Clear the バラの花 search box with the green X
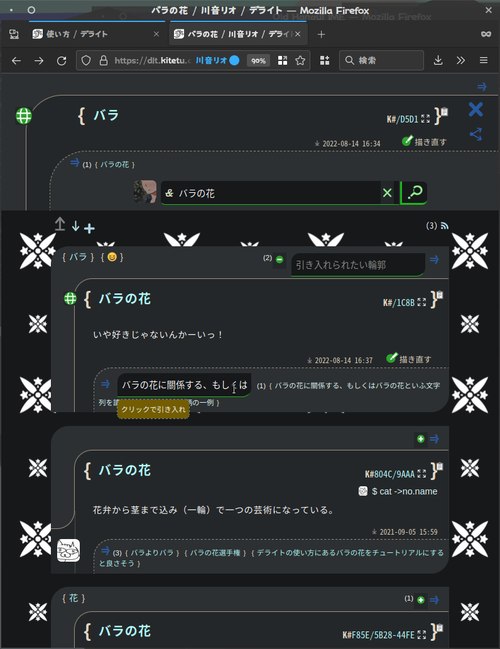Screen dimensions: 500x649 pyautogui.click(x=387, y=192)
